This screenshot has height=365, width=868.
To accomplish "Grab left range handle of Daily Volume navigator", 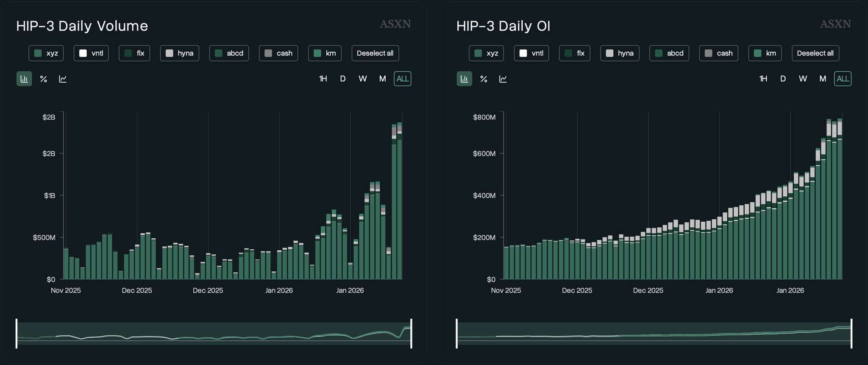I will 17,334.
